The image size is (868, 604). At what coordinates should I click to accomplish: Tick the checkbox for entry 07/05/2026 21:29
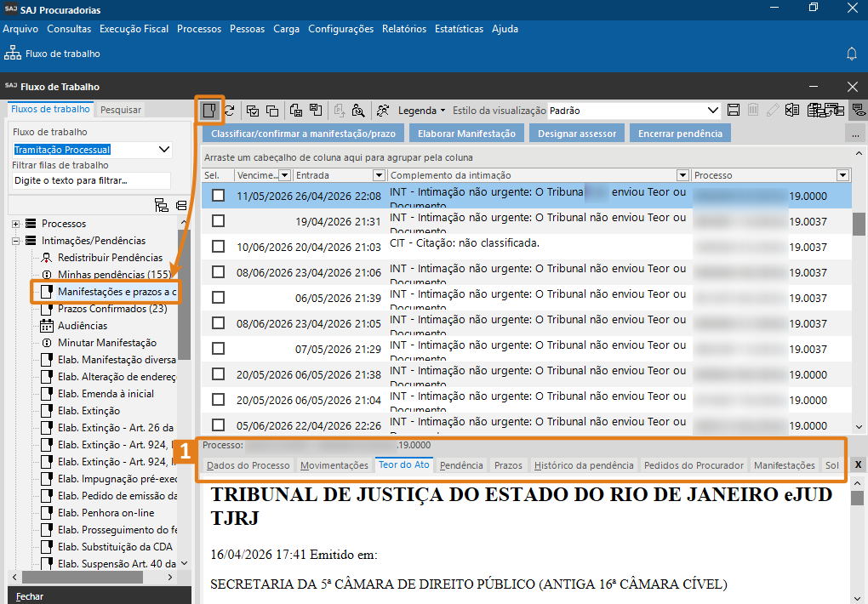[219, 348]
